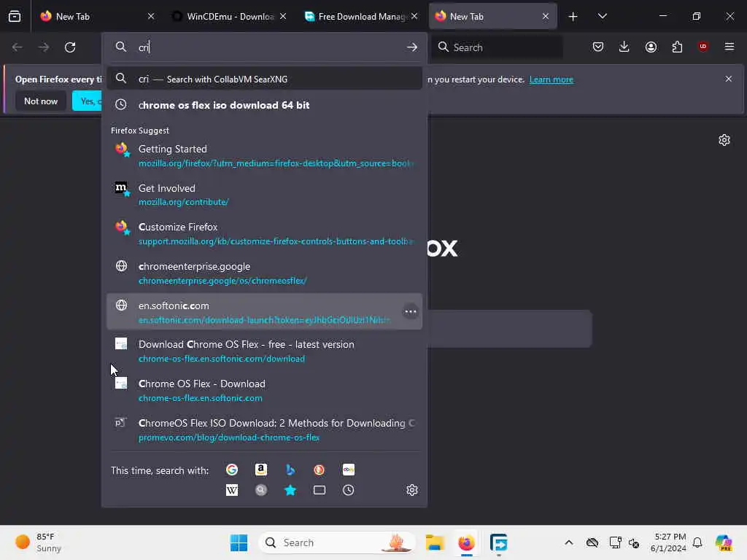
Task: Open the Get Involved suggestion
Action: point(264,195)
